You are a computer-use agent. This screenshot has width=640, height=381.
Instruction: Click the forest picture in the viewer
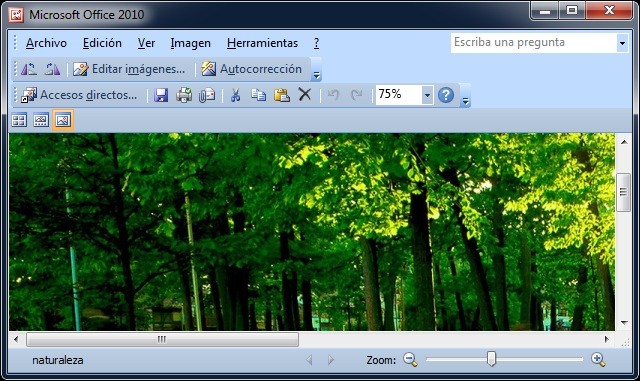(x=312, y=232)
